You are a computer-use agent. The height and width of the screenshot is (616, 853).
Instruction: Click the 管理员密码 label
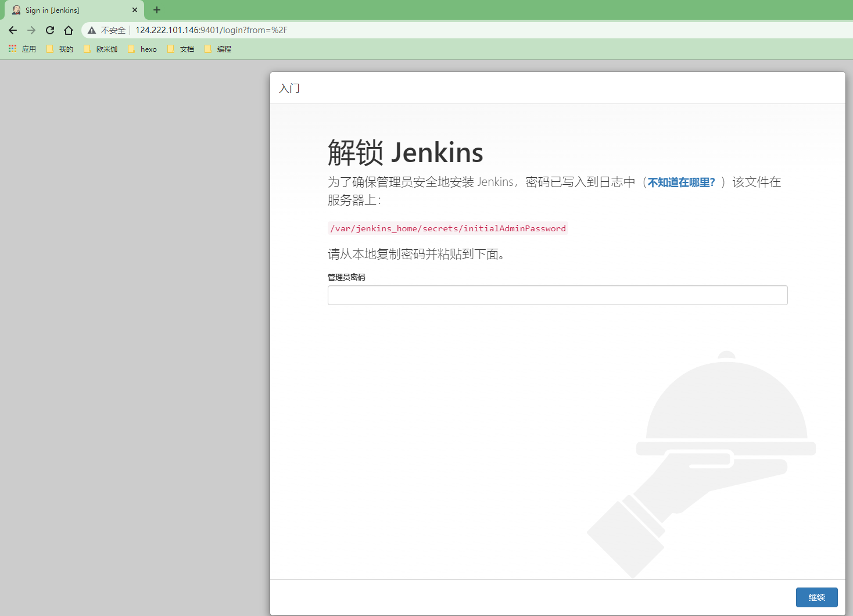pos(346,277)
